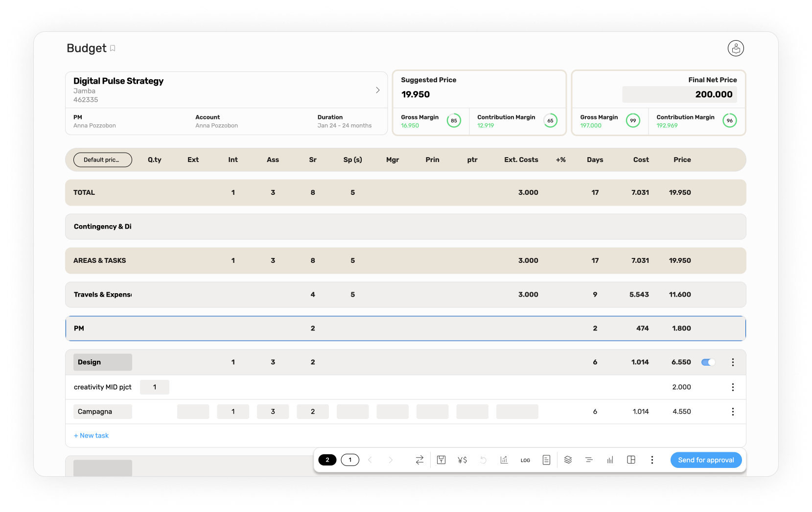Save the budget with the save icon

coord(441,460)
